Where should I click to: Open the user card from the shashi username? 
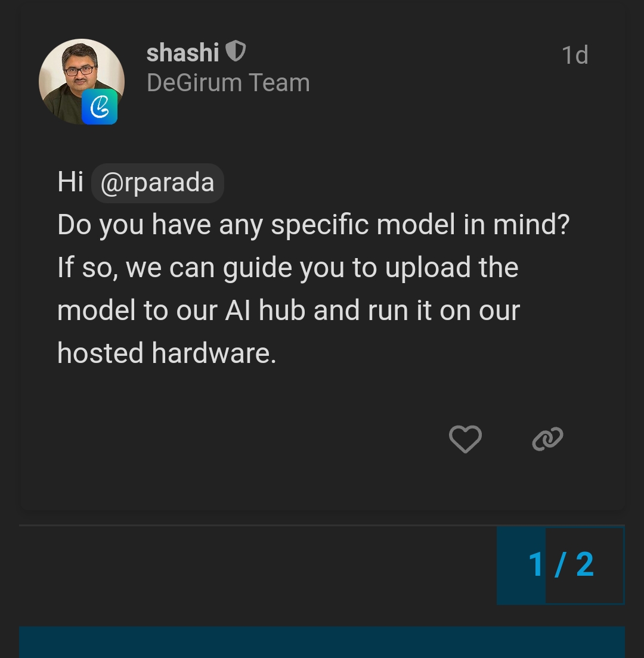(x=182, y=53)
